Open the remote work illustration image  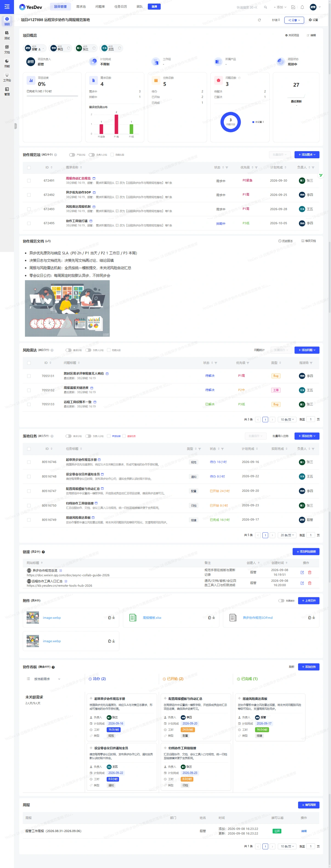tap(67, 308)
